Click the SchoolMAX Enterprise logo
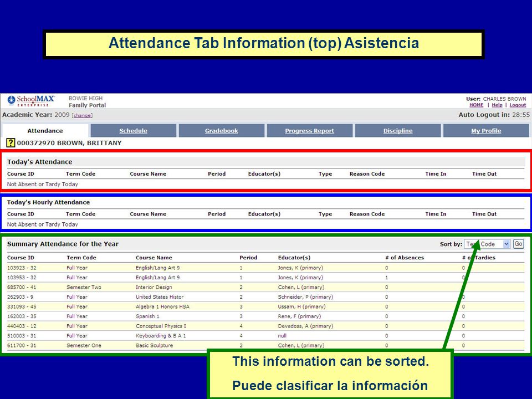The width and height of the screenshot is (532, 399). click(31, 101)
